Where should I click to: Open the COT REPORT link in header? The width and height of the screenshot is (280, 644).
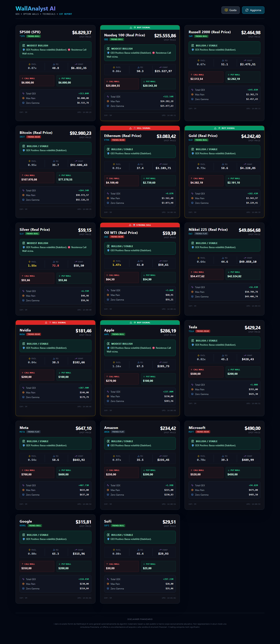(65, 14)
